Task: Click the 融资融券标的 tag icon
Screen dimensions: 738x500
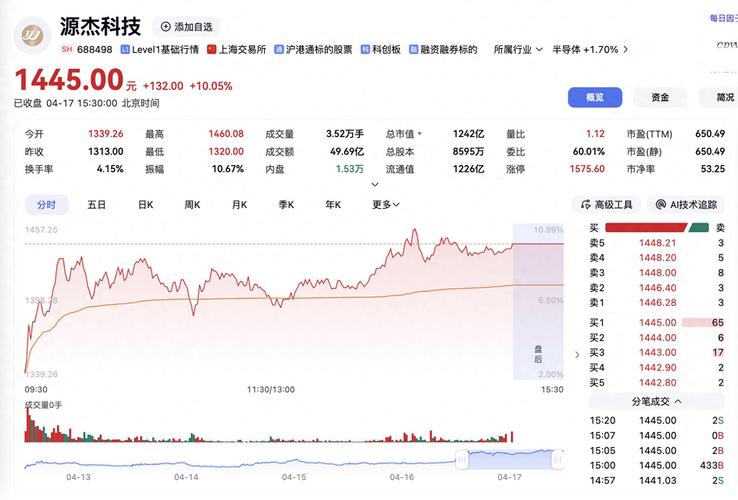Action: pyautogui.click(x=413, y=49)
